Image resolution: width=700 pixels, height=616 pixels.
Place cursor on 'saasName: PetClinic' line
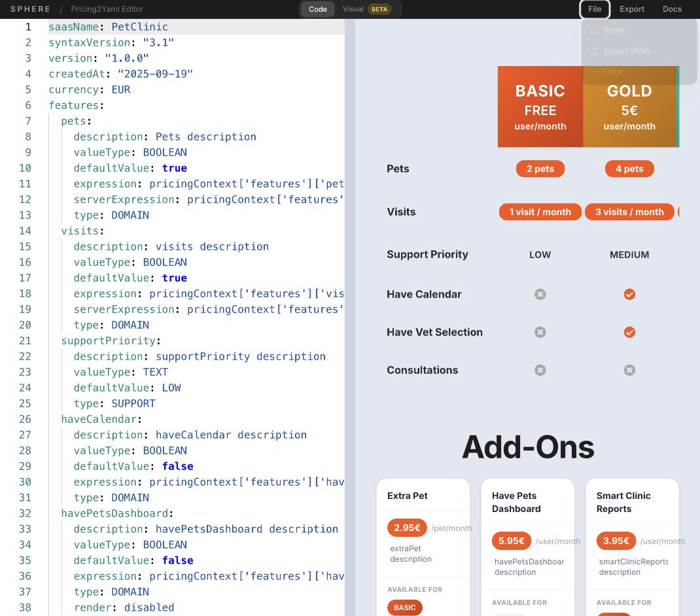[108, 27]
